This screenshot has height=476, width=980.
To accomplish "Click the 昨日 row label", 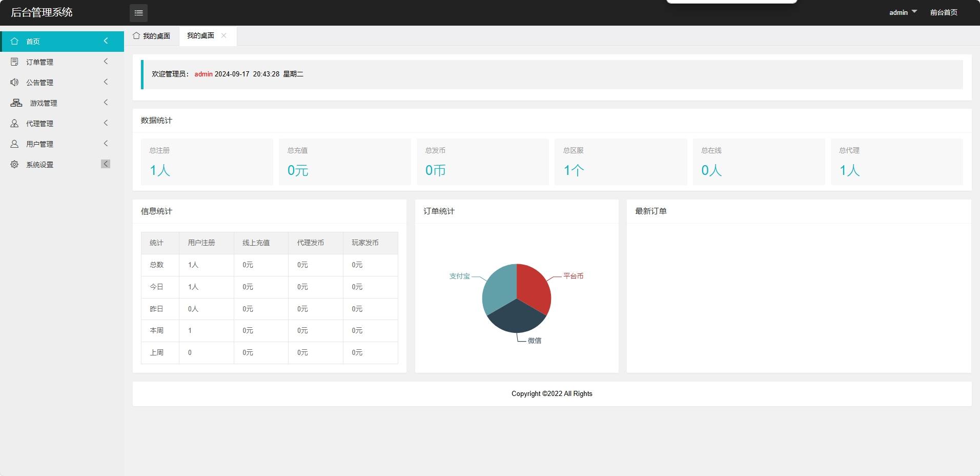I will tap(156, 309).
